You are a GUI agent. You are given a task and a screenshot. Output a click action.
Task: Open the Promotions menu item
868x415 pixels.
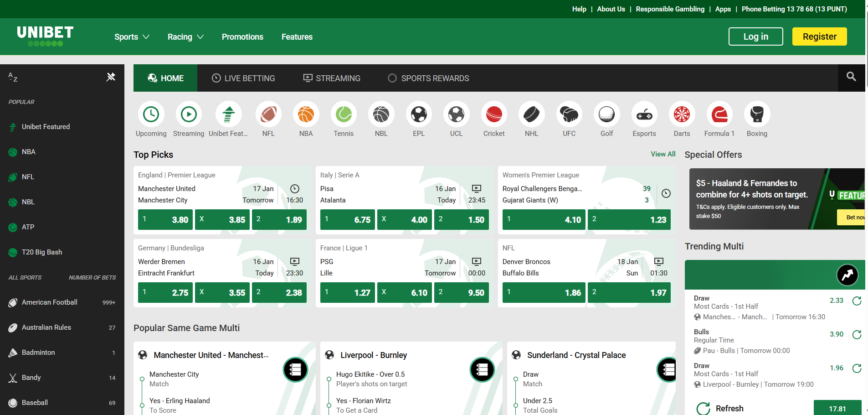coord(242,37)
